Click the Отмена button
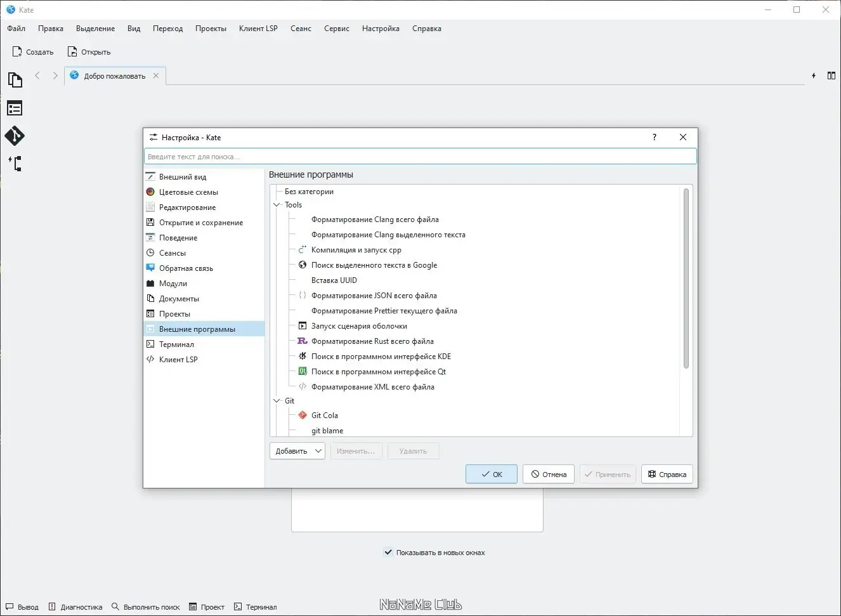 point(549,474)
